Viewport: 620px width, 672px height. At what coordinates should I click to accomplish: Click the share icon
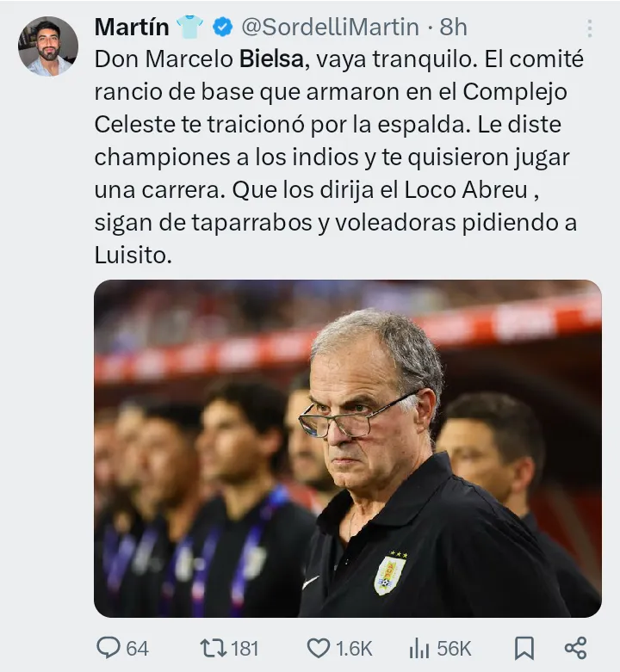click(575, 647)
